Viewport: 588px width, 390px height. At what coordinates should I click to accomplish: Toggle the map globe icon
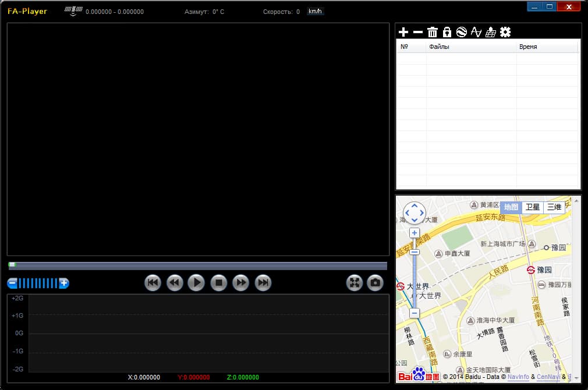[x=461, y=32]
